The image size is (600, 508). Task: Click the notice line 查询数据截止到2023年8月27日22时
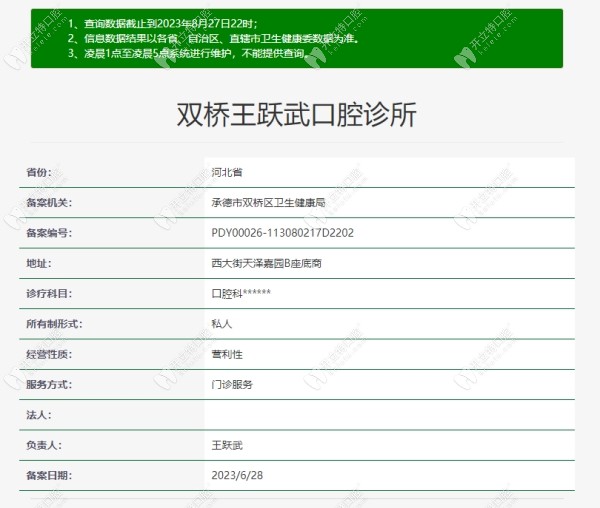163,24
